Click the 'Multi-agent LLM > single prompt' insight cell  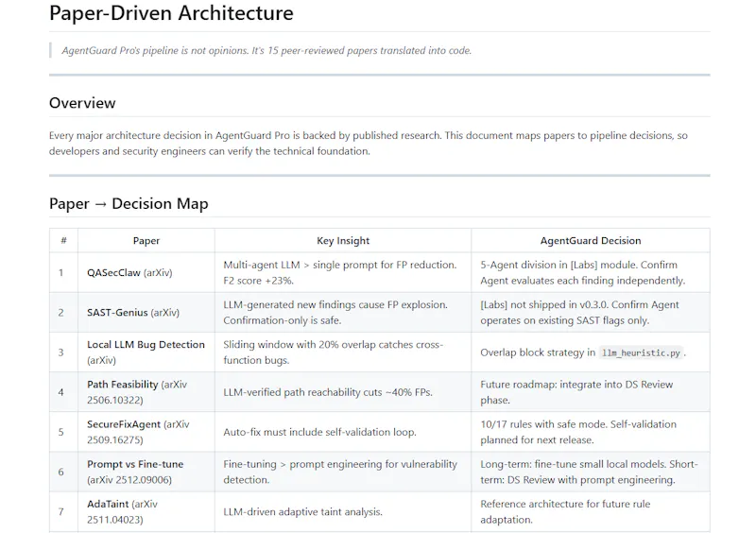click(x=343, y=272)
